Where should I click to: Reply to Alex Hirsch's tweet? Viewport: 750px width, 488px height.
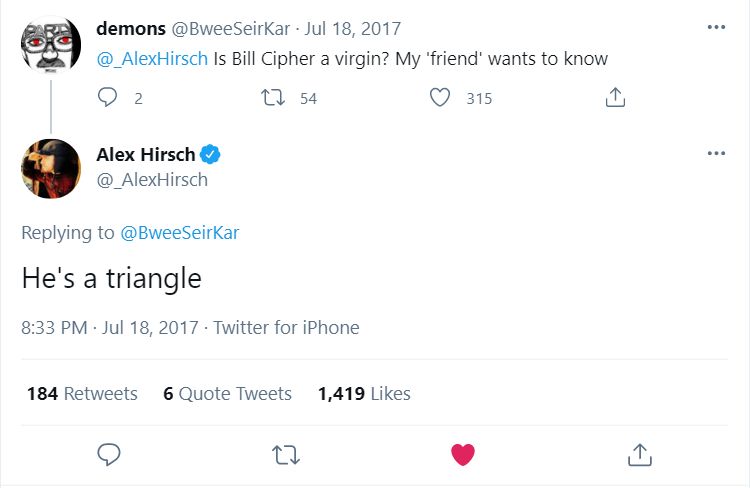(x=110, y=455)
